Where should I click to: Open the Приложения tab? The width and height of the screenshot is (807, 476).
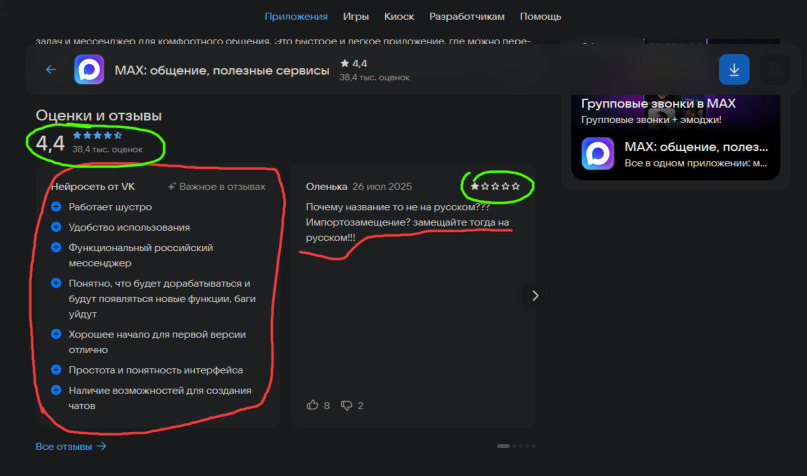tap(296, 16)
